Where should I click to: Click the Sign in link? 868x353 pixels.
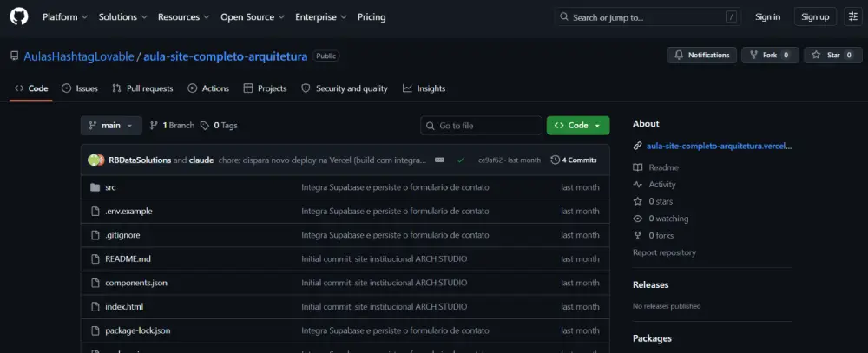767,17
